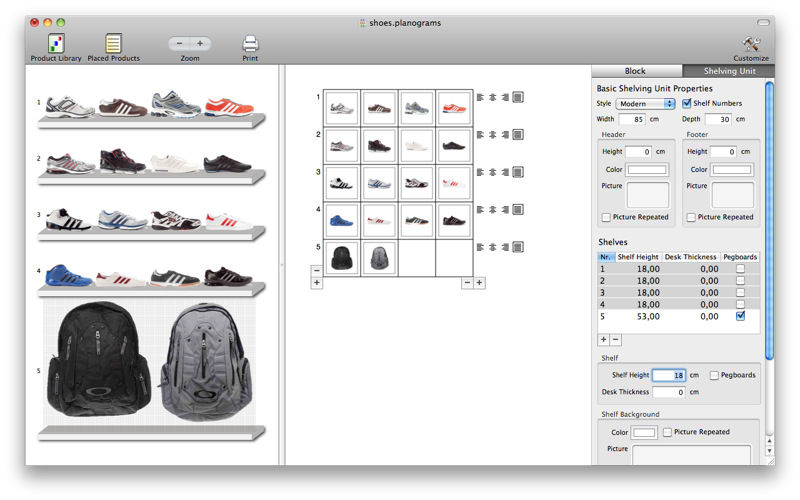The image size is (800, 500).
Task: Pick the Footer color swatch
Action: 732,169
